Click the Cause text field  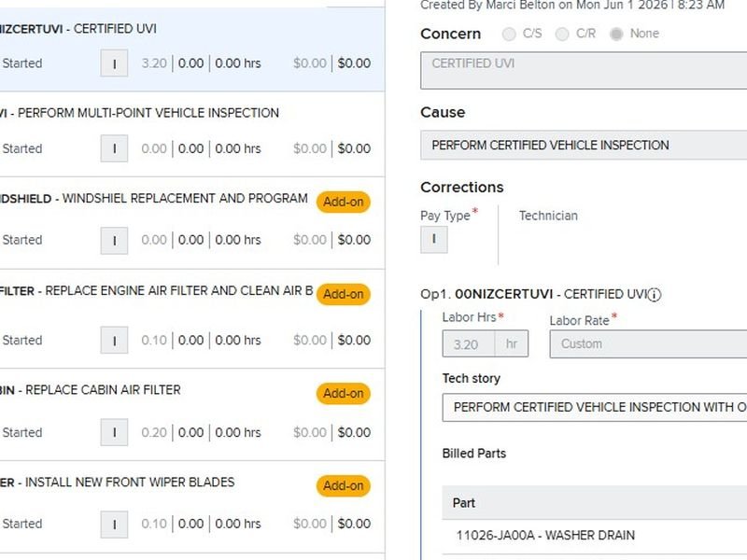pyautogui.click(x=584, y=146)
